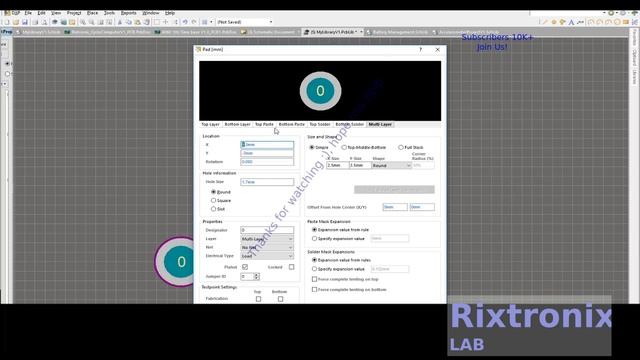The width and height of the screenshot is (640, 360).
Task: Click the Place Fill rectangle tool icon
Action: coord(626,22)
